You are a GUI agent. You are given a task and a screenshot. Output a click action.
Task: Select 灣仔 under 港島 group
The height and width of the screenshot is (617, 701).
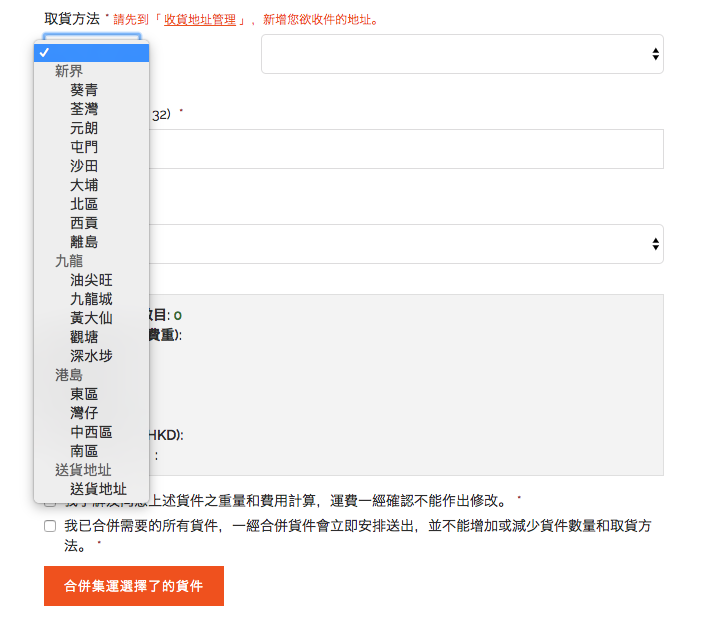pos(84,413)
